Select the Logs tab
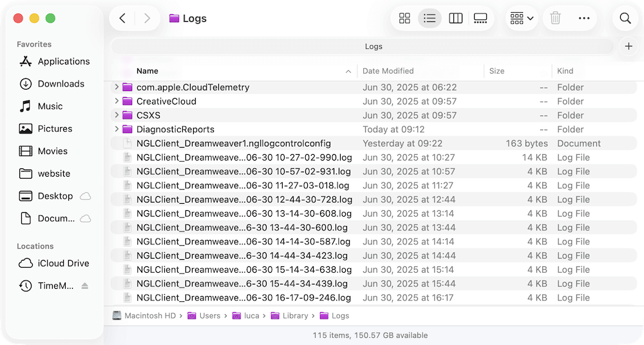Viewport: 644px width, 345px height. (x=363, y=46)
